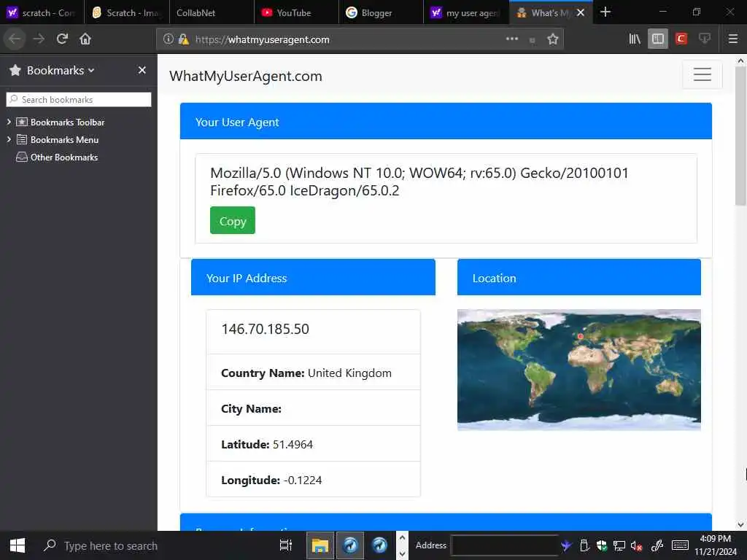747x560 pixels.
Task: Click the scrollbar down arrow
Action: pos(740,525)
